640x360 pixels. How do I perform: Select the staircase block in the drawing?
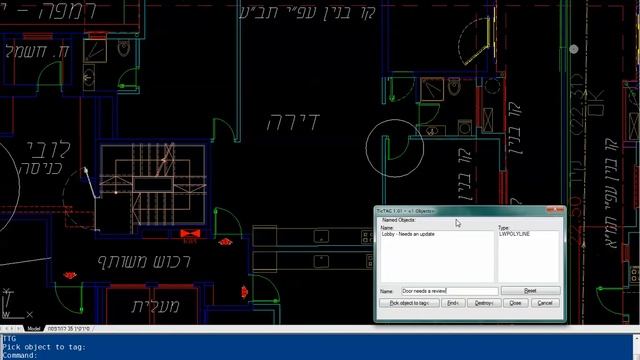pyautogui.click(x=153, y=184)
